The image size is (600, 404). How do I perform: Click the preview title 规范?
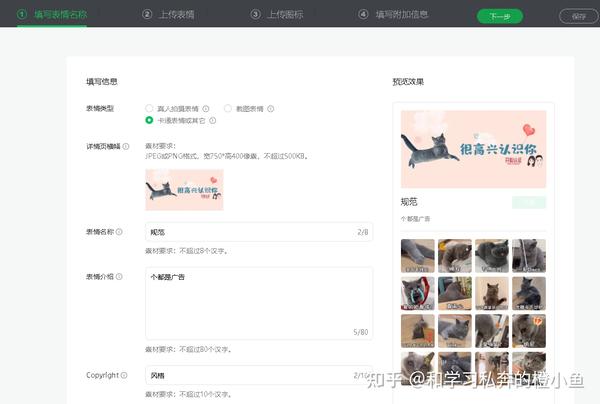coord(409,202)
